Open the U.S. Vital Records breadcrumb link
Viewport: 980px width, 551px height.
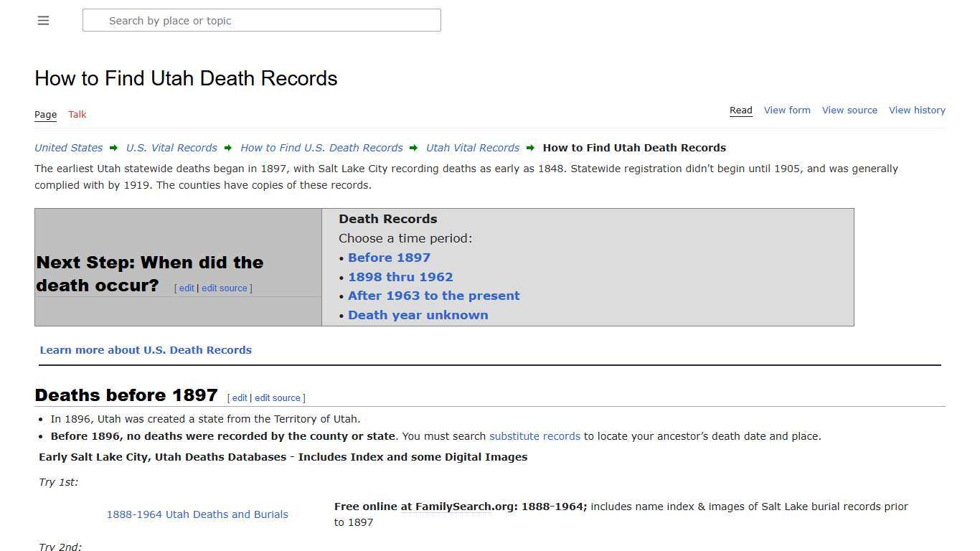coord(171,148)
